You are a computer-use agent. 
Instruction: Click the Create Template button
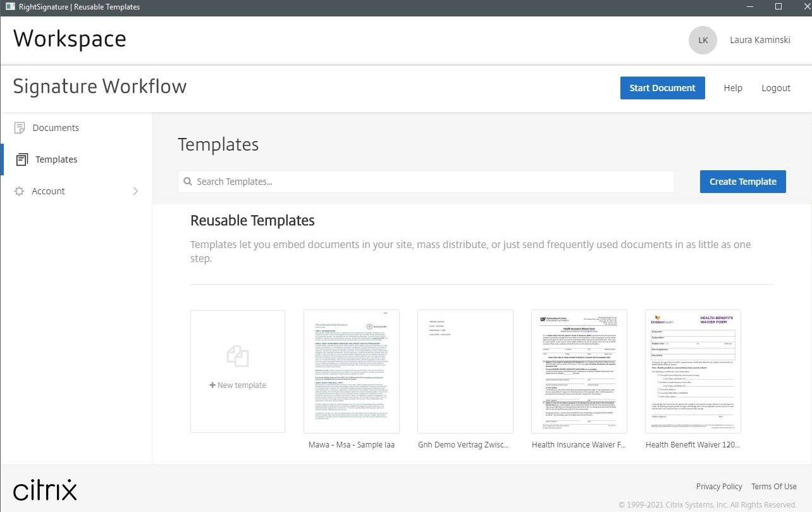742,182
